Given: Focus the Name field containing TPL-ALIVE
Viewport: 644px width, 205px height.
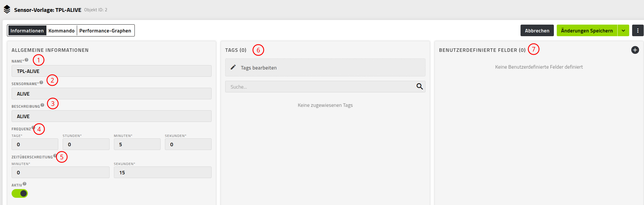Looking at the screenshot, I should coord(112,71).
